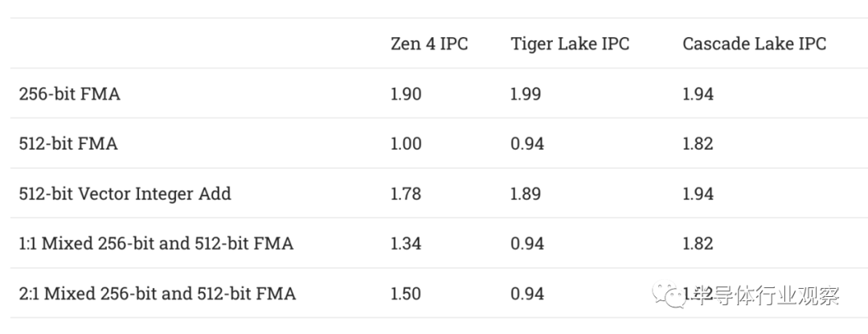Select the Zen 4 IPC column header
868x334 pixels.
coord(428,43)
